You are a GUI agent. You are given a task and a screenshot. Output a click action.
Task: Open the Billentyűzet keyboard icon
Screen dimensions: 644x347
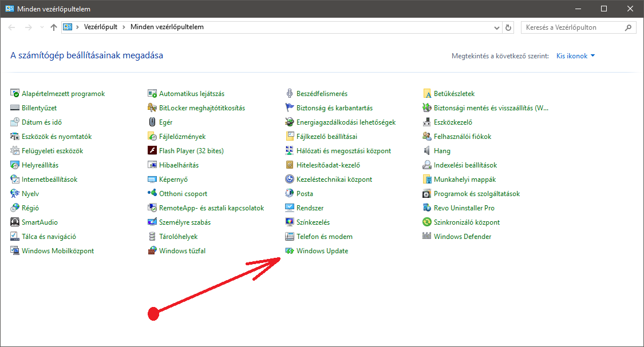(x=15, y=108)
